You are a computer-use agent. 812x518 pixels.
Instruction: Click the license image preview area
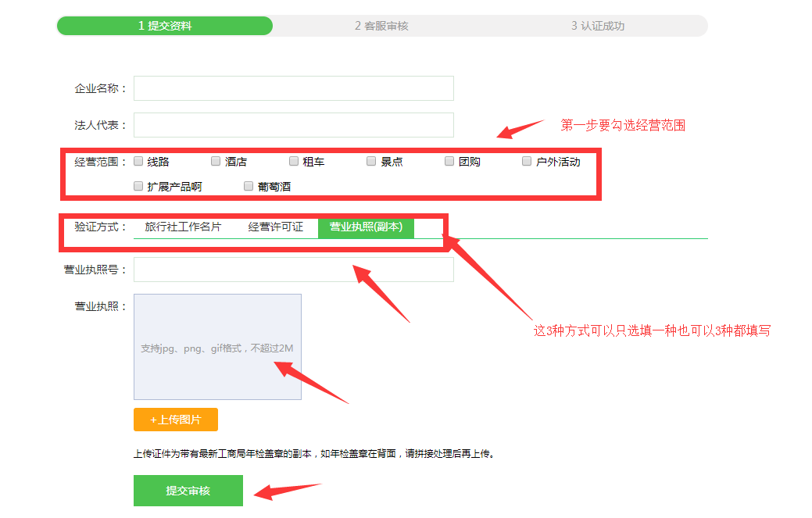tap(217, 347)
